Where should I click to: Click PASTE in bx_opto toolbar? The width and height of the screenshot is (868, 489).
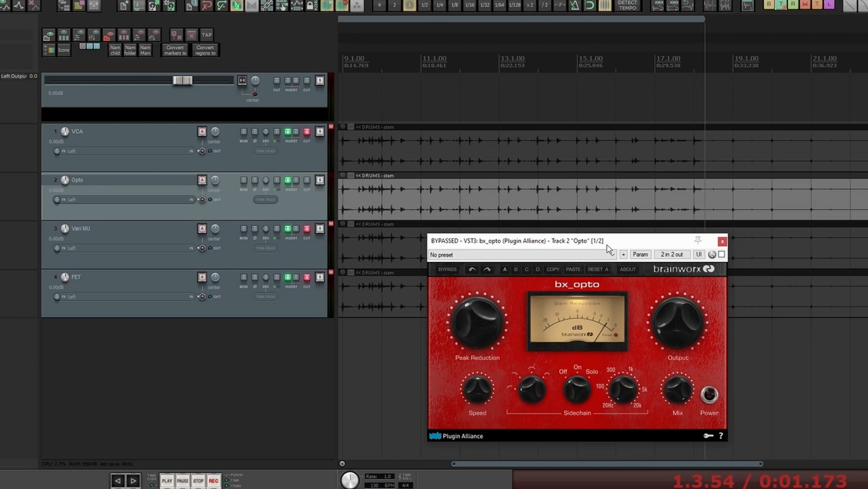(x=573, y=269)
